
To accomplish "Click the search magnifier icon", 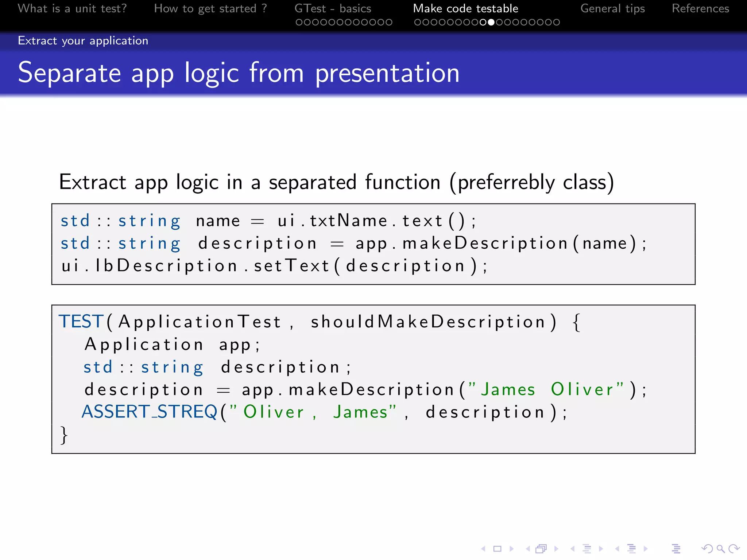I will [720, 549].
